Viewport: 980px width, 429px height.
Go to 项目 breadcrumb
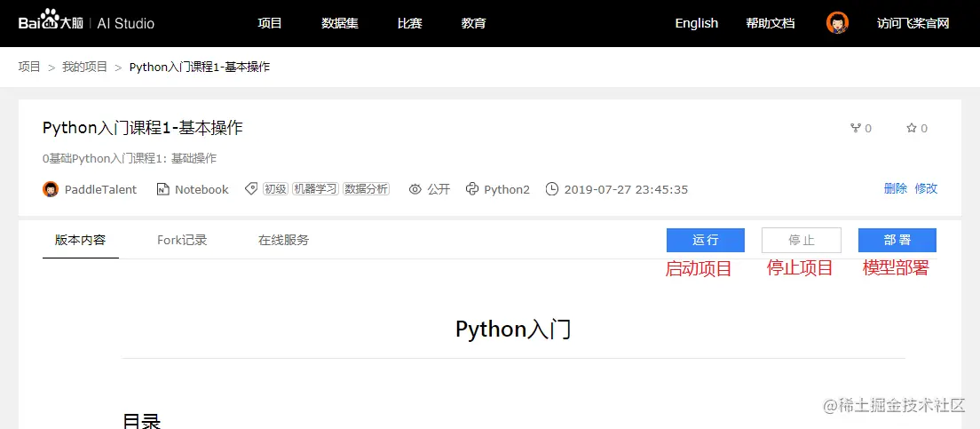29,67
